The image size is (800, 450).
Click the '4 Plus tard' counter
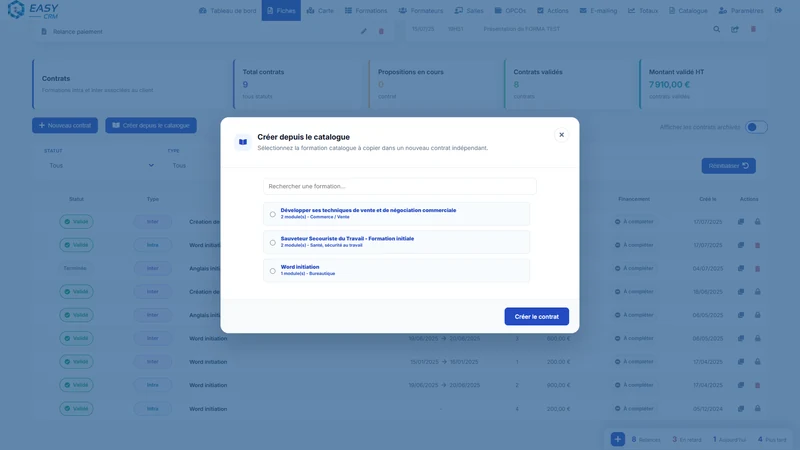tap(772, 439)
